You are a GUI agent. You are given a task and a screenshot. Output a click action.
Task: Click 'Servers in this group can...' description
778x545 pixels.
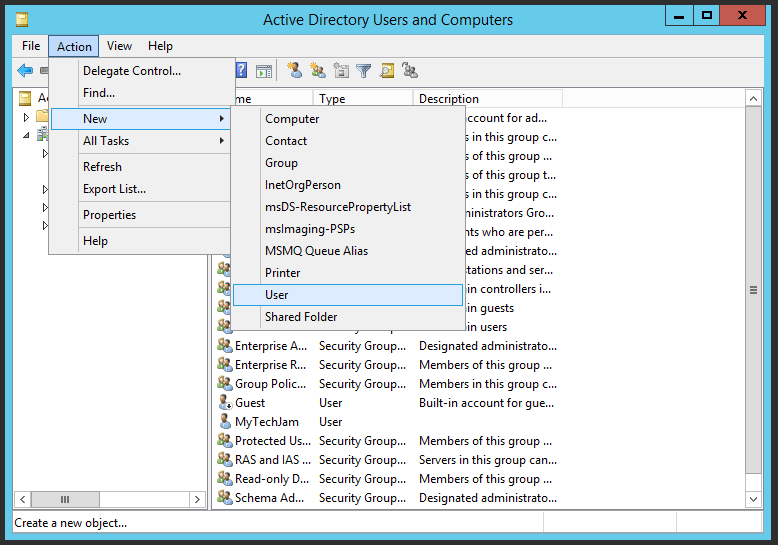coord(488,460)
